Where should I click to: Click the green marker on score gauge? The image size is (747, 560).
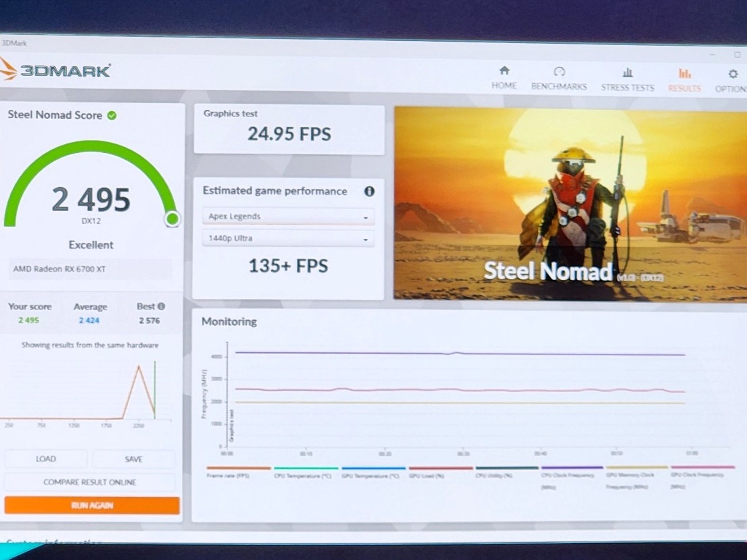point(172,219)
